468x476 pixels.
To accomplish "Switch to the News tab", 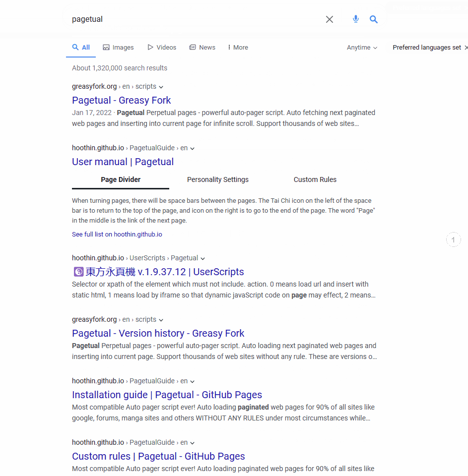I will pos(202,48).
